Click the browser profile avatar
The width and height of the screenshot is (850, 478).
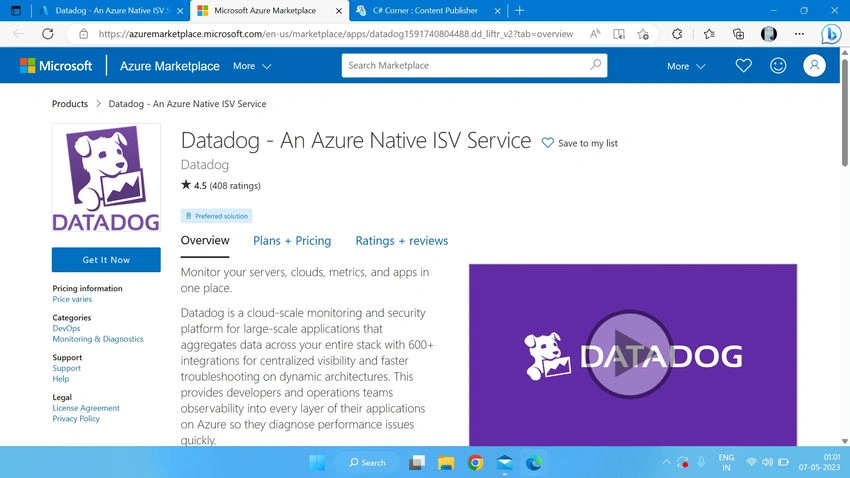coord(769,34)
